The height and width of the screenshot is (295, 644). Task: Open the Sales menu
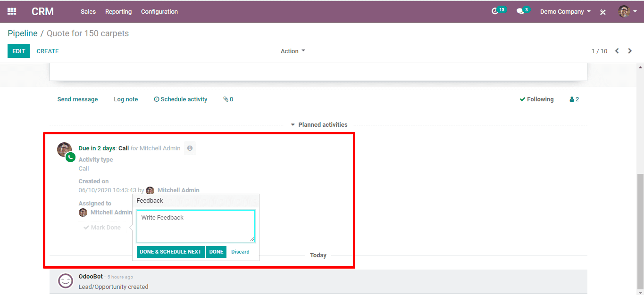click(x=88, y=11)
